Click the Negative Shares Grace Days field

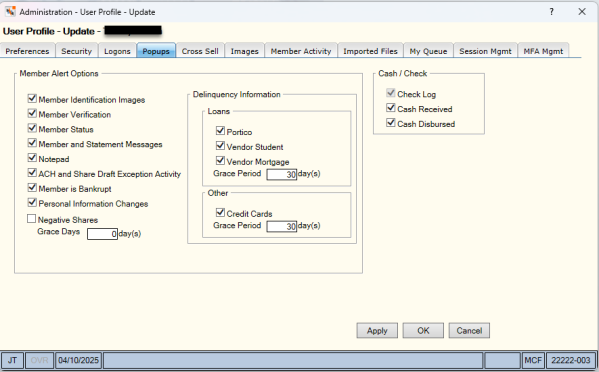(x=102, y=234)
